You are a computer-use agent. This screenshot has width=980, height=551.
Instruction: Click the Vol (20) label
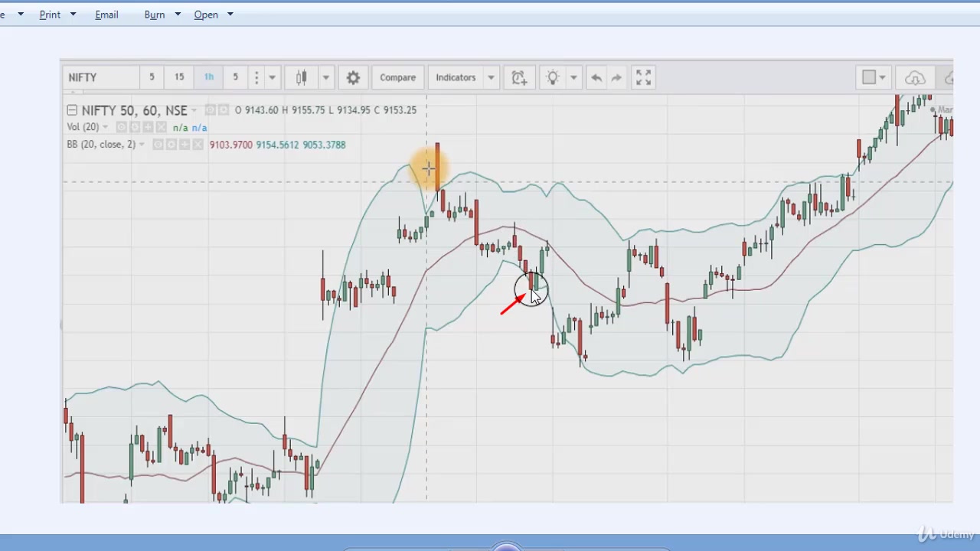pyautogui.click(x=83, y=127)
